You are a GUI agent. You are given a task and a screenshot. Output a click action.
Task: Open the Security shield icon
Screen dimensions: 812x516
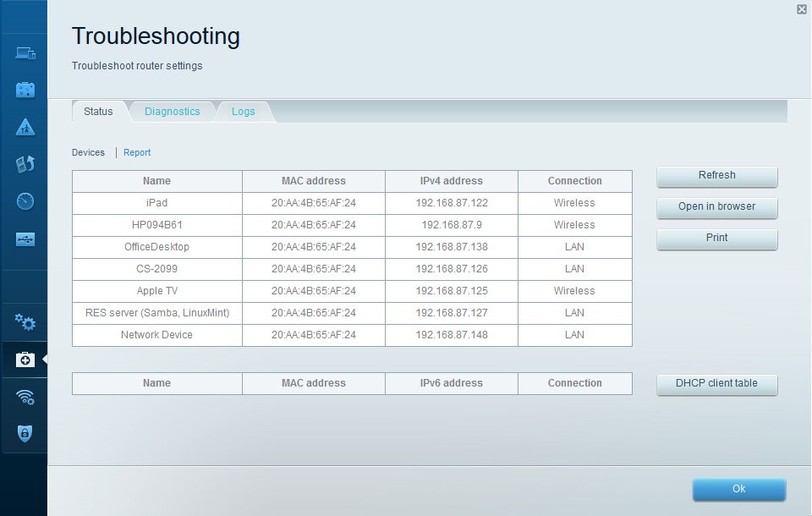[25, 434]
